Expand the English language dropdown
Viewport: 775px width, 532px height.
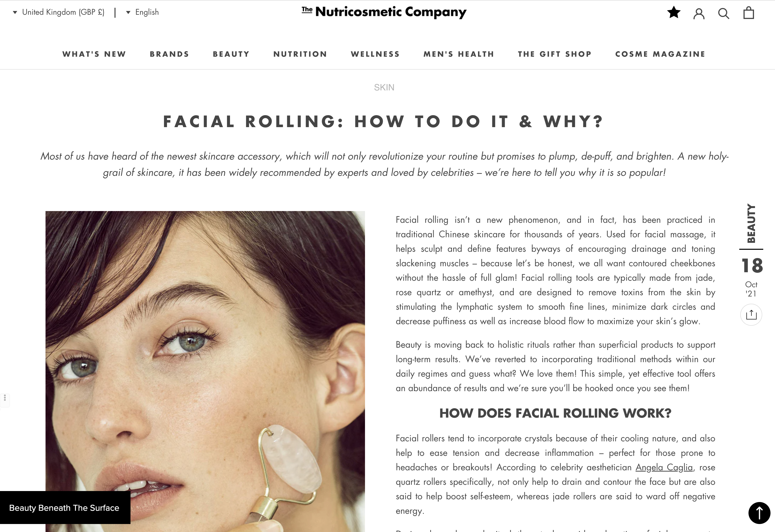point(142,12)
